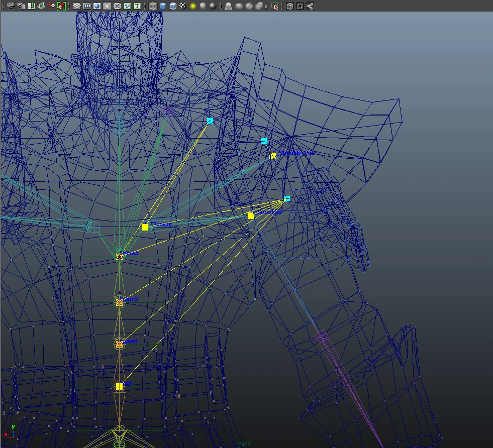Screen dimensions: 493x448
Task: Turn on Use All Lights
Action: click(193, 6)
